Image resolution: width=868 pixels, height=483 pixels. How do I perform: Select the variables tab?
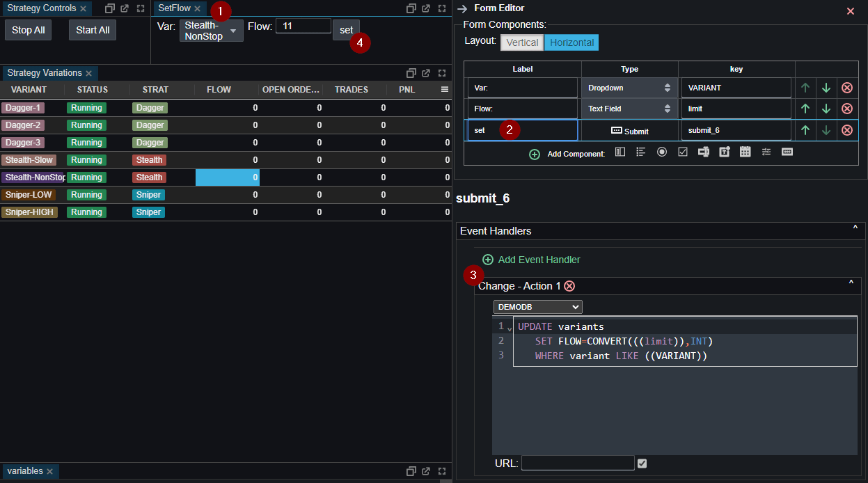[x=25, y=471]
